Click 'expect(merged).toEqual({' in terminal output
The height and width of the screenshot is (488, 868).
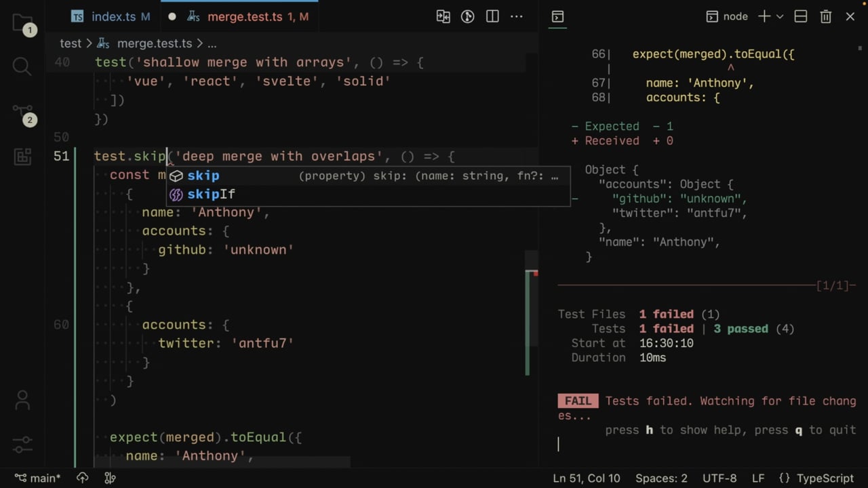tap(713, 54)
